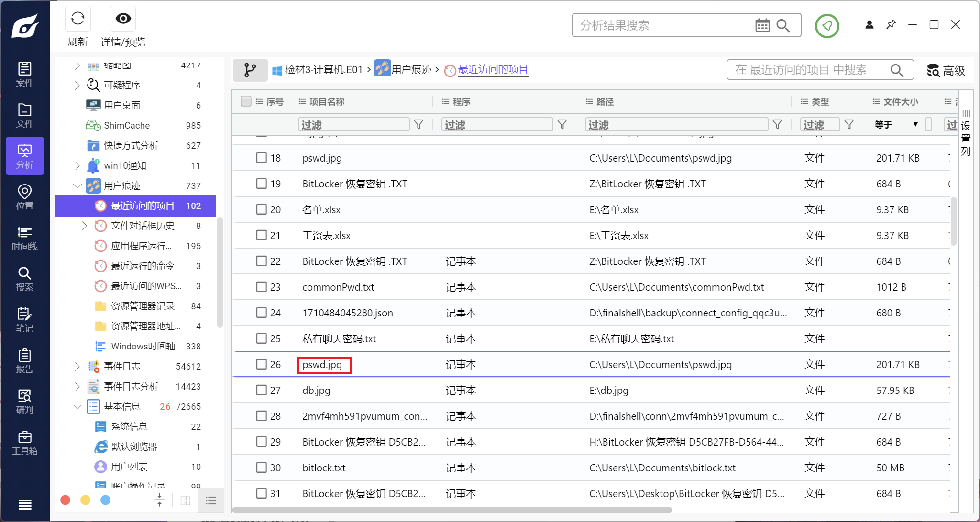Image resolution: width=980 pixels, height=522 pixels.
Task: Check row 20 名单.xlsx checkbox
Action: pyautogui.click(x=261, y=209)
